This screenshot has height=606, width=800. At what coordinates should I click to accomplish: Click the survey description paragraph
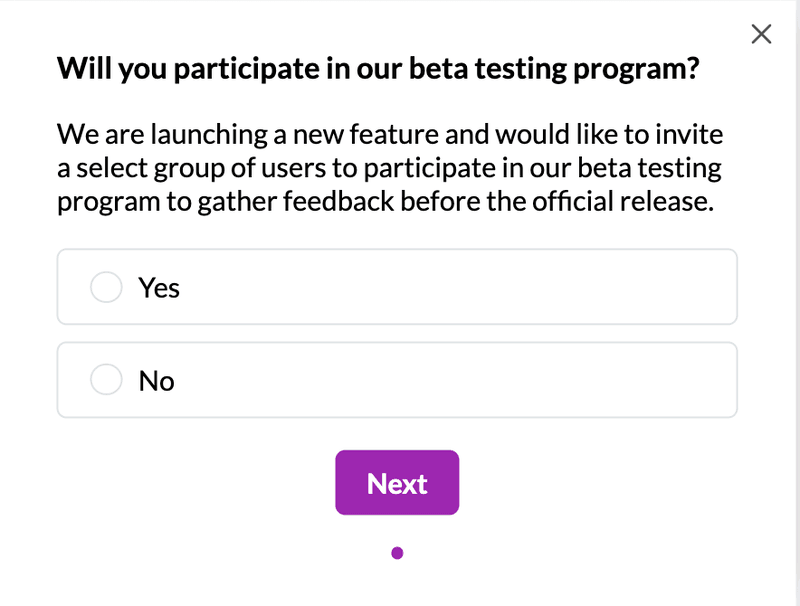click(x=392, y=167)
